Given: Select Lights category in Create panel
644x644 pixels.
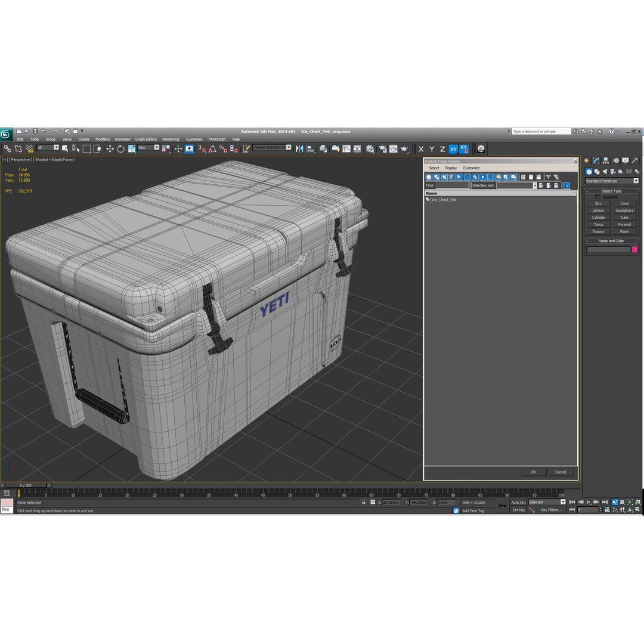Looking at the screenshot, I should click(605, 172).
